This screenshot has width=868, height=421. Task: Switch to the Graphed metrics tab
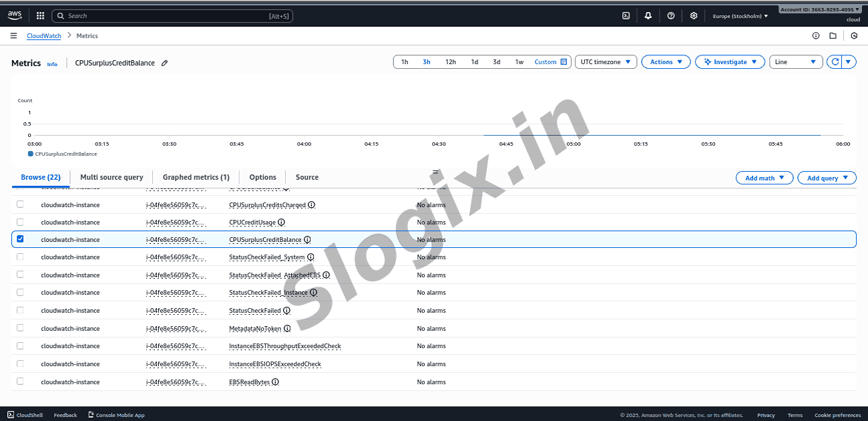[196, 177]
